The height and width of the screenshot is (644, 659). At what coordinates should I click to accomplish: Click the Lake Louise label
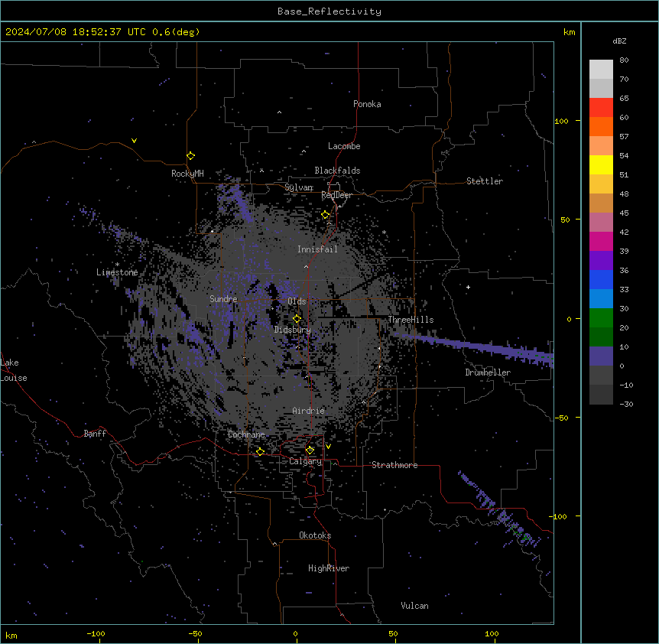coord(14,370)
